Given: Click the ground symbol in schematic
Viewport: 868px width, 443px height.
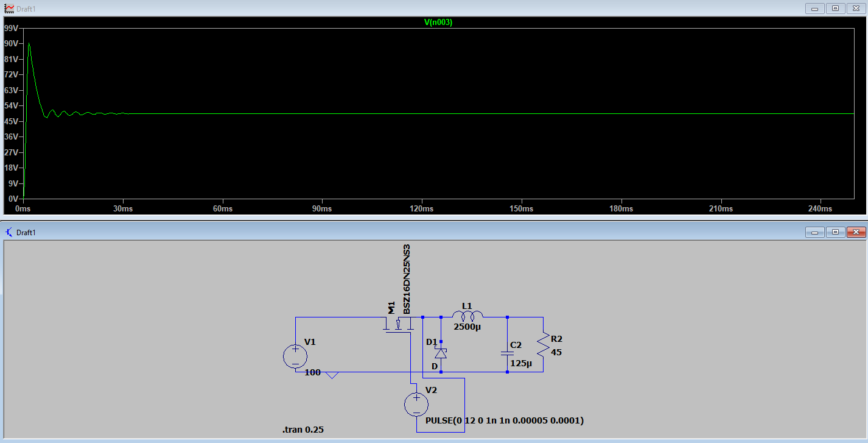Looking at the screenshot, I should pyautogui.click(x=332, y=375).
